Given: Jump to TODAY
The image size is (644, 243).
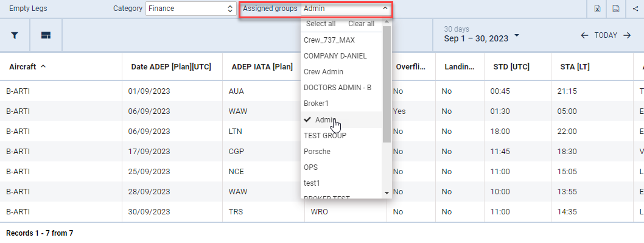Looking at the screenshot, I should pos(606,35).
